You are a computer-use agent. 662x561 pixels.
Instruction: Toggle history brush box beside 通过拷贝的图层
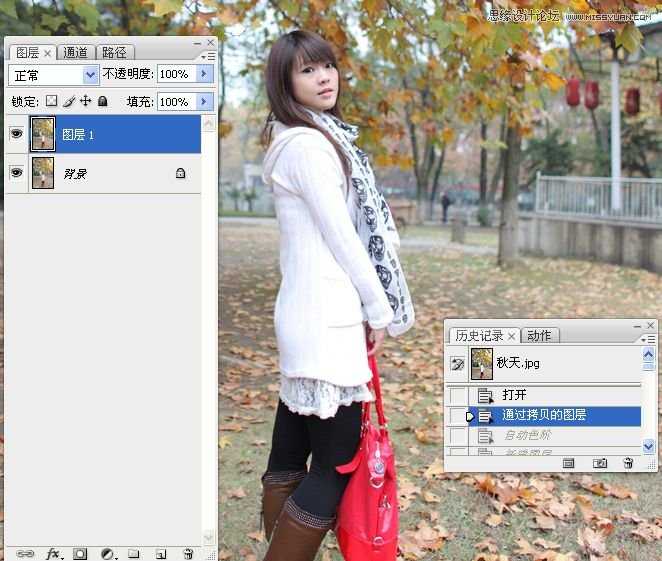(458, 416)
